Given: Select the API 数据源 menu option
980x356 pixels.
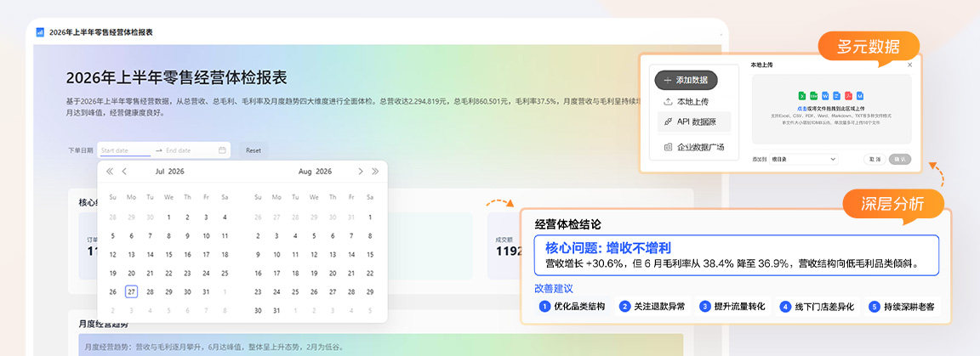Looking at the screenshot, I should click(x=694, y=121).
